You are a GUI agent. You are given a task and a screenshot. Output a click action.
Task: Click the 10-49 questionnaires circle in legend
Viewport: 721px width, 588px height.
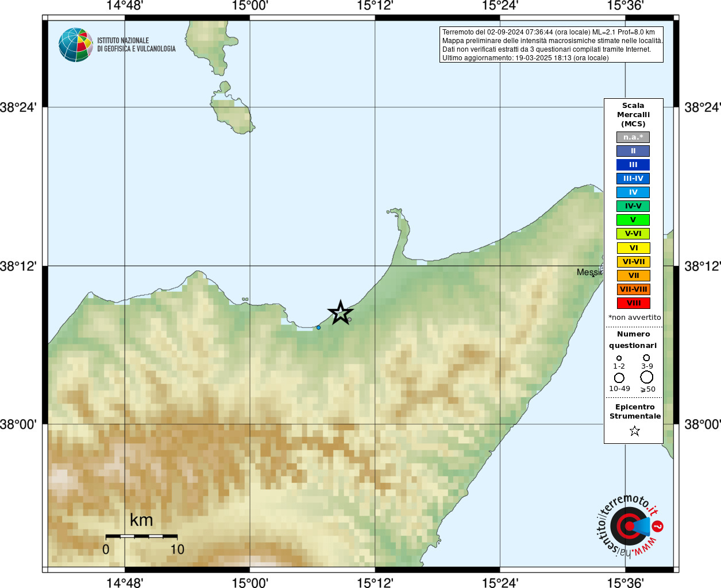(619, 378)
